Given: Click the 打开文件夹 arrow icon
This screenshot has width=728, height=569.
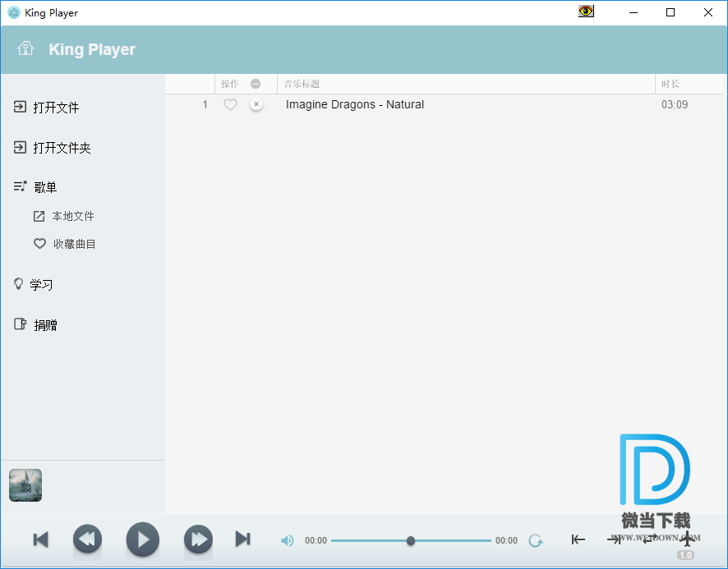Looking at the screenshot, I should [20, 147].
